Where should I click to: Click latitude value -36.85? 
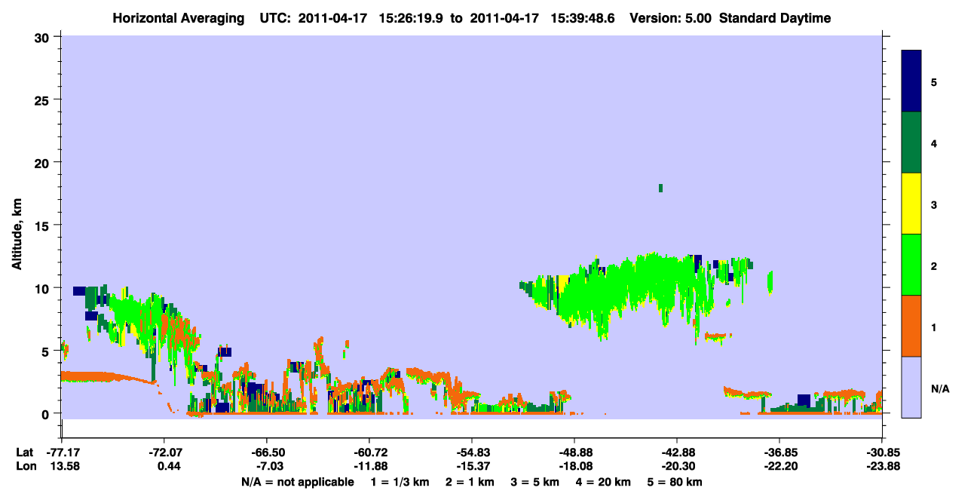[x=779, y=452]
